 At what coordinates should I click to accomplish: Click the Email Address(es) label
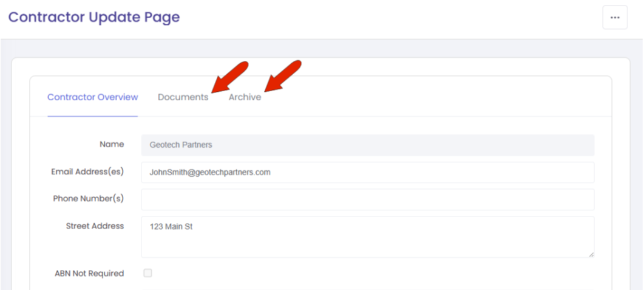87,171
